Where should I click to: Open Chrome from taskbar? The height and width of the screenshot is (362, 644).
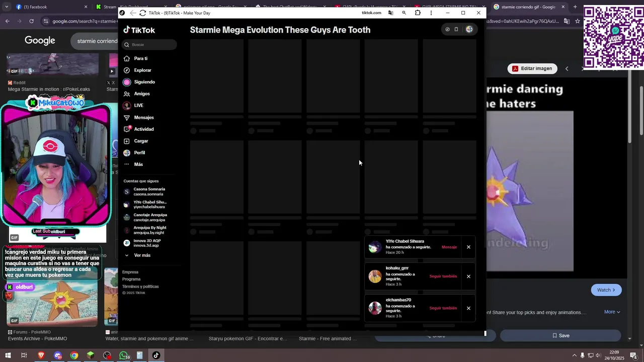coord(74,355)
